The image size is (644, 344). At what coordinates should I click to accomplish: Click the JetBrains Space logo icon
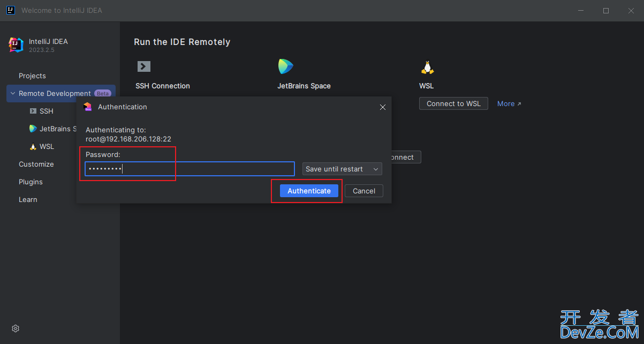click(x=285, y=66)
